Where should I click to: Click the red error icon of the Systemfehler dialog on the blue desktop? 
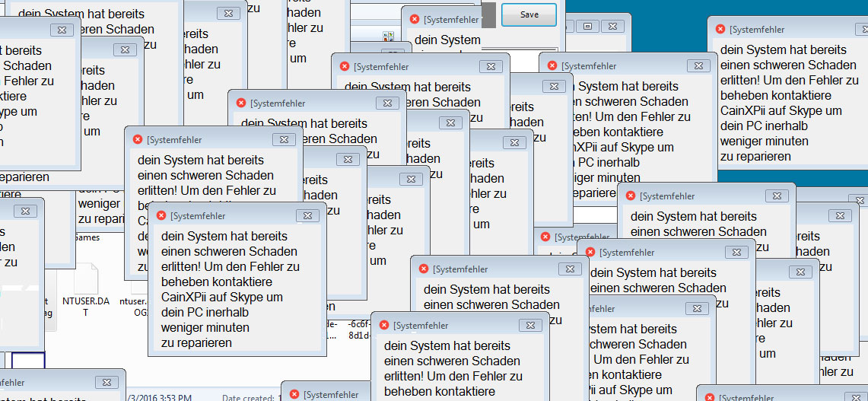pyautogui.click(x=720, y=29)
